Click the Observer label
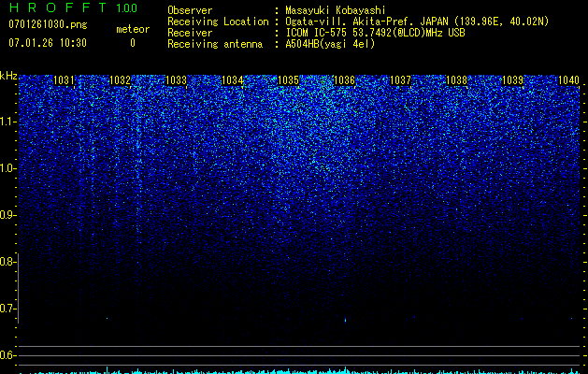The width and height of the screenshot is (588, 374). (x=190, y=10)
